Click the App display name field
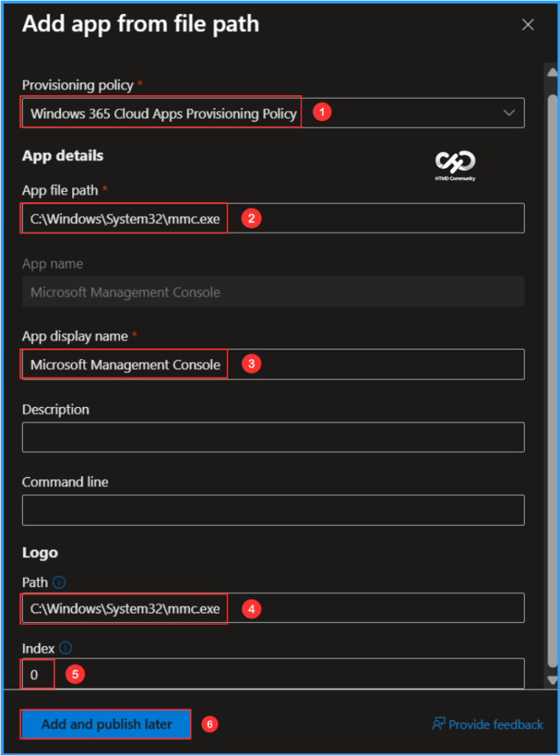Viewport: 560px width, 755px height. pyautogui.click(x=273, y=364)
